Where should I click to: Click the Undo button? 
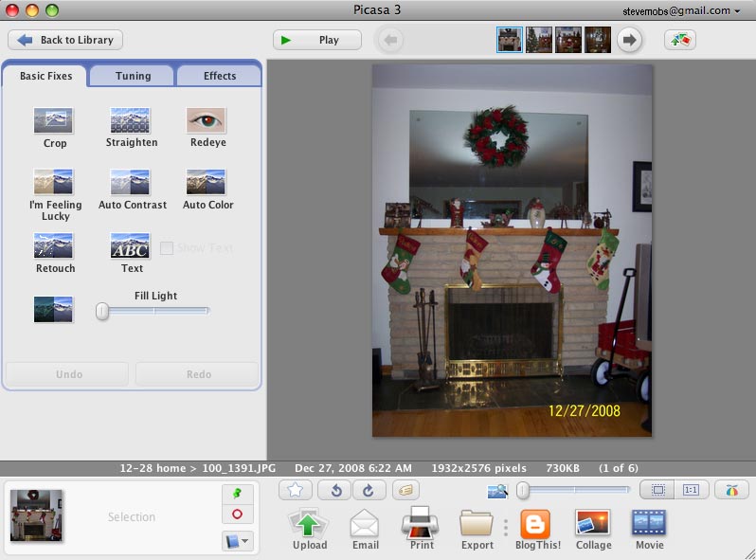(67, 374)
